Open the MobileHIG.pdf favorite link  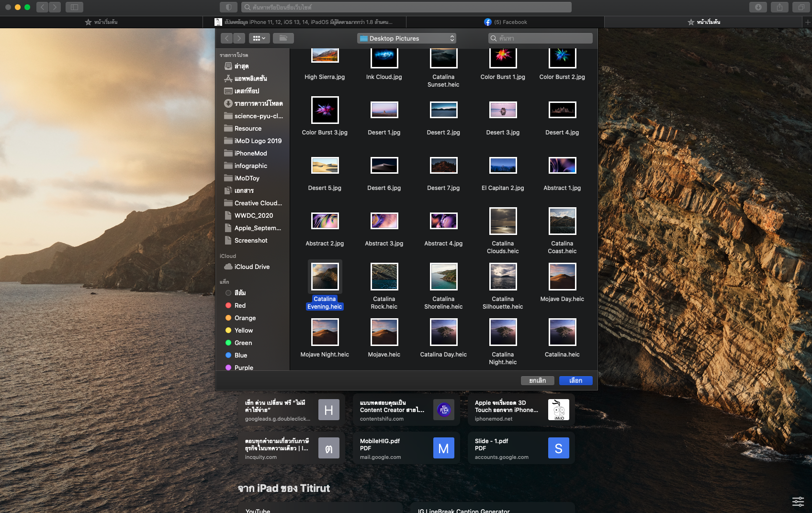pyautogui.click(x=406, y=448)
